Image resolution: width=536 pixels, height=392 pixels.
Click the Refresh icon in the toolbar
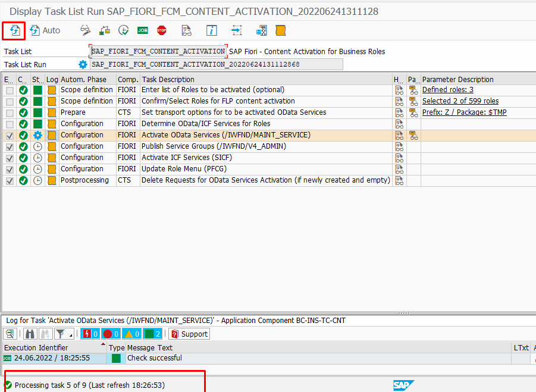click(x=14, y=31)
